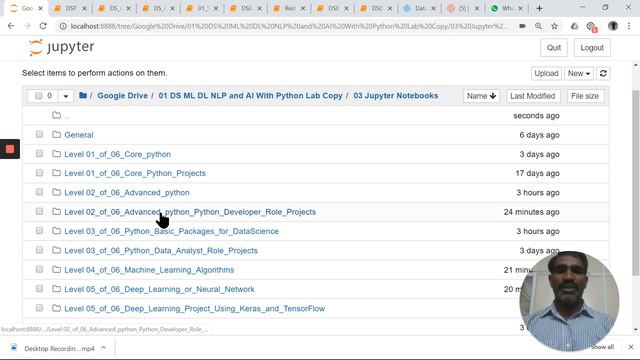Go to parent directory '..' link
This screenshot has height=360, width=640.
pos(67,116)
